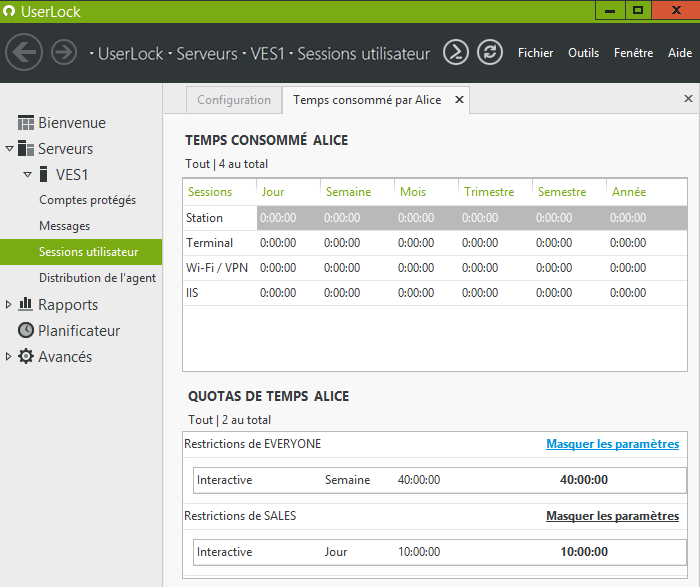This screenshot has width=700, height=587.
Task: Hide SALES restriction settings link
Action: (x=612, y=516)
